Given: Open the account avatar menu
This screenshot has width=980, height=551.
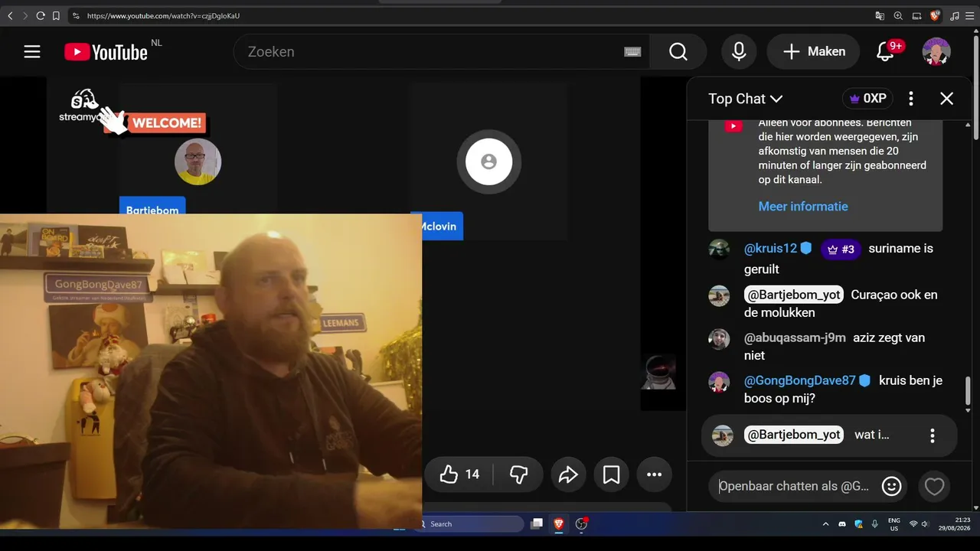Looking at the screenshot, I should click(x=936, y=51).
